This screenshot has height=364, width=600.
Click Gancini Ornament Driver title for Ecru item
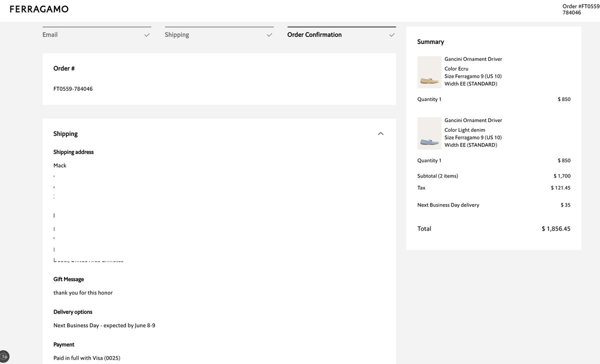[x=473, y=59]
